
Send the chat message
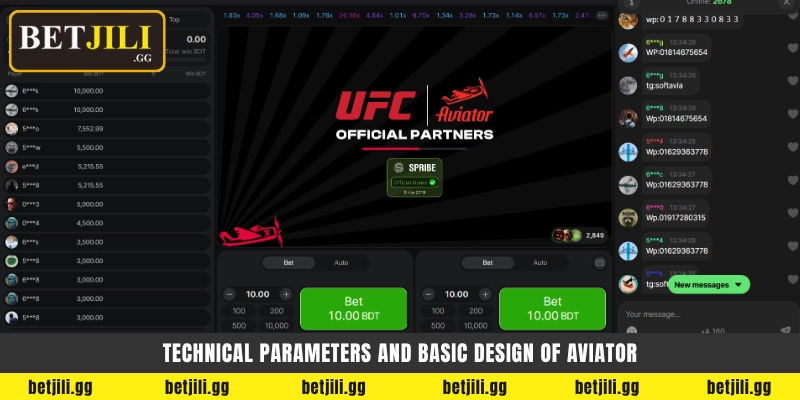(x=785, y=330)
